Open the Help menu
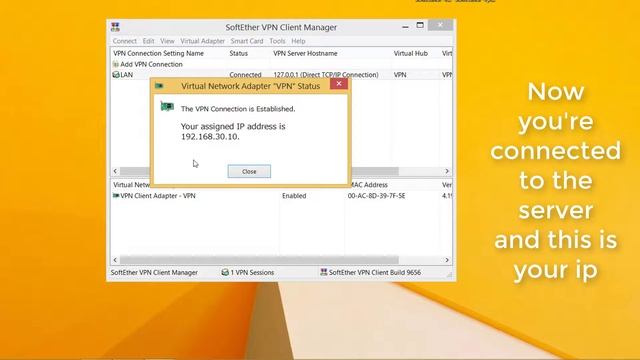The height and width of the screenshot is (360, 640). pyautogui.click(x=298, y=41)
